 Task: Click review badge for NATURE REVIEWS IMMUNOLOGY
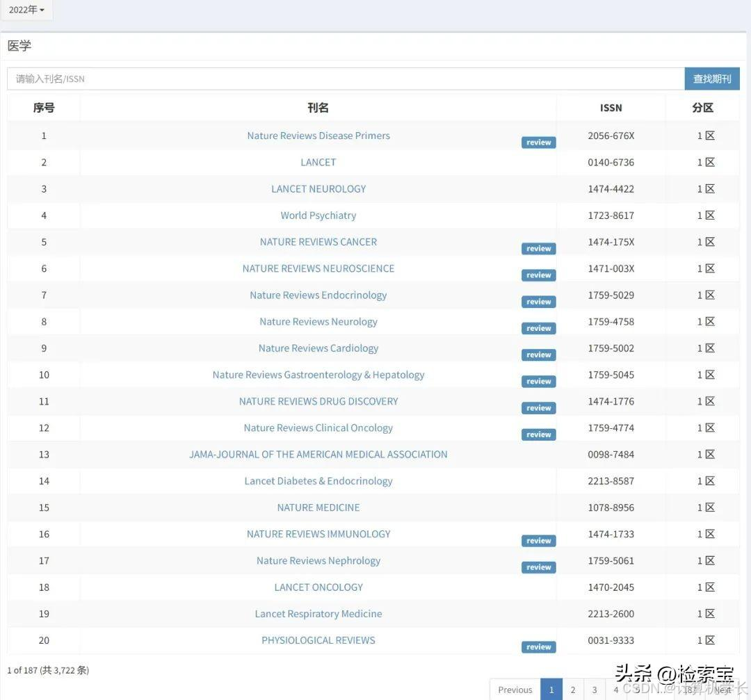tap(538, 541)
